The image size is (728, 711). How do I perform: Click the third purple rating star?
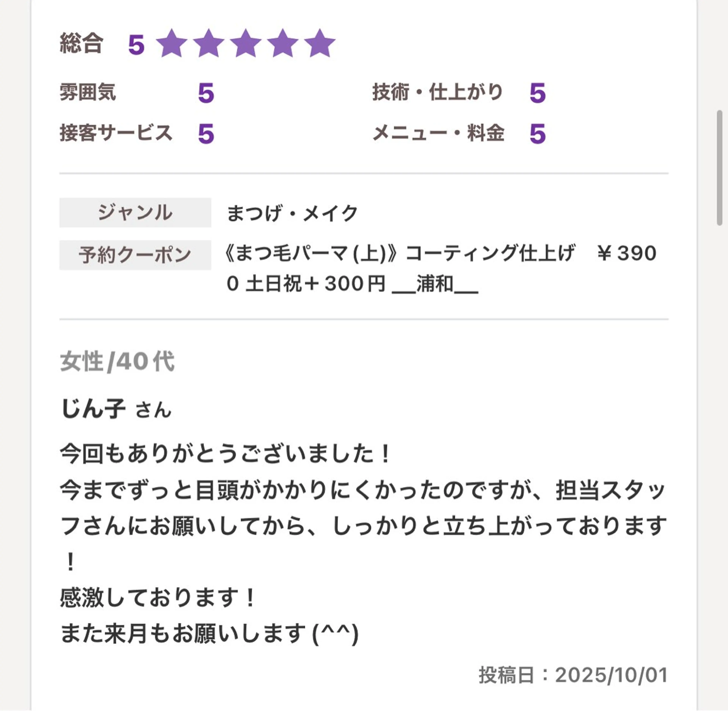point(245,44)
